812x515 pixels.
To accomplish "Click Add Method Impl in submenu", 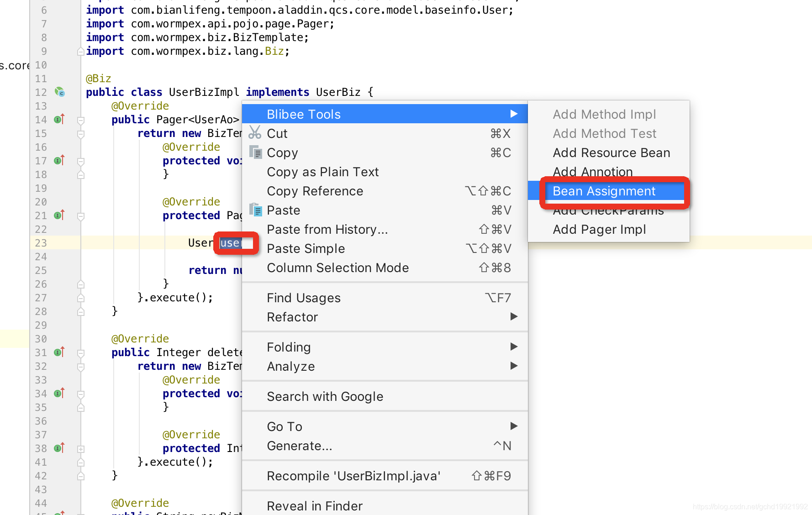I will pyautogui.click(x=608, y=114).
